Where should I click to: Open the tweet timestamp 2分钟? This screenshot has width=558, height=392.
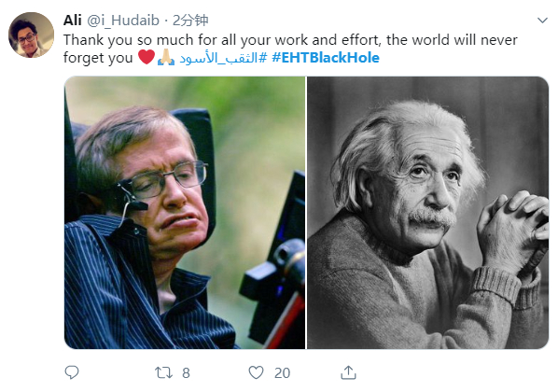click(x=190, y=21)
